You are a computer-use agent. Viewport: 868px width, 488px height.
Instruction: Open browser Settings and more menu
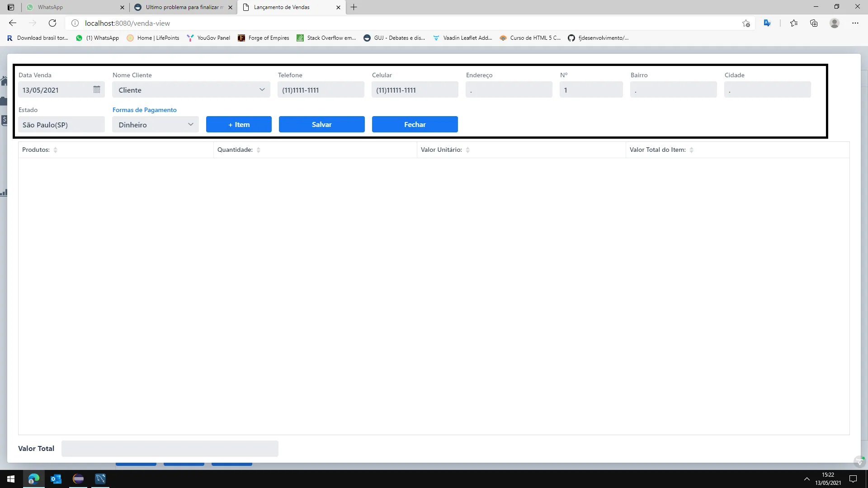(855, 23)
